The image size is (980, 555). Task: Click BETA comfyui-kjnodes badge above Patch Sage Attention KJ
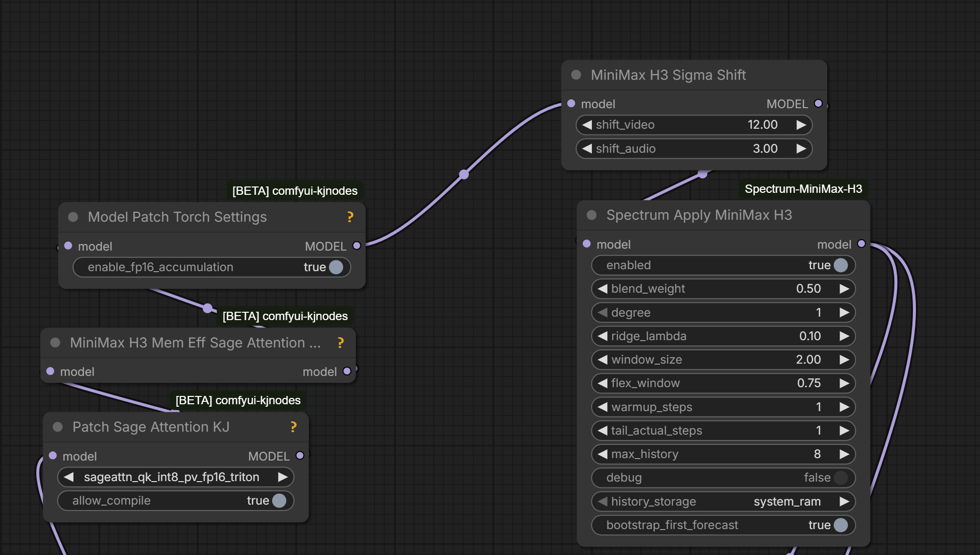(x=238, y=400)
